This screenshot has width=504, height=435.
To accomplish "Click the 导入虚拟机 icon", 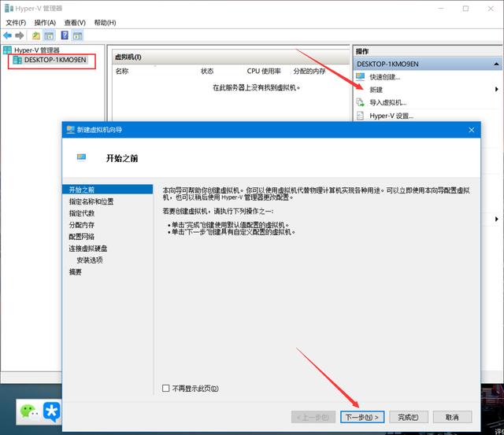I will 361,102.
